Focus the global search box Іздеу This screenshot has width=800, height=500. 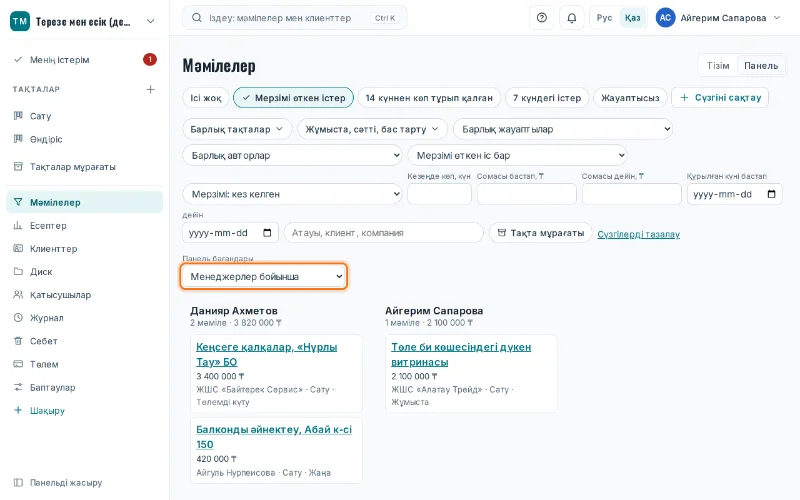(x=294, y=18)
